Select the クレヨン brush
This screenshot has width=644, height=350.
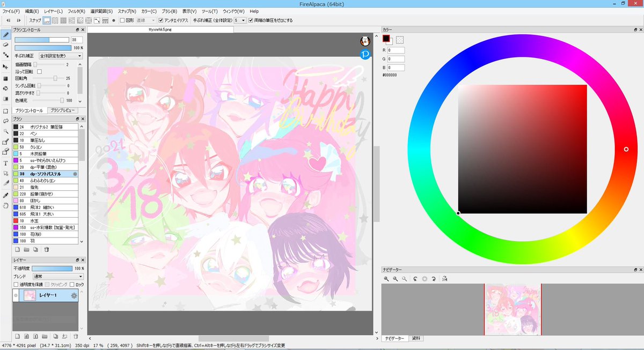(46, 146)
